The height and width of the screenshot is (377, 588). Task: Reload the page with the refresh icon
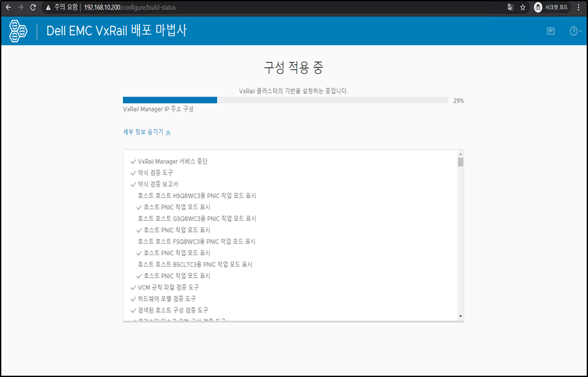coord(33,7)
